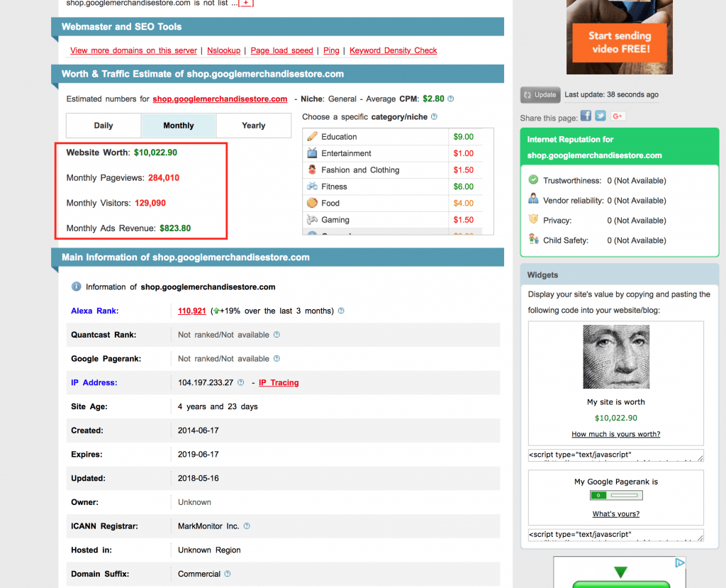Click help icon next to IP address
Screen dimensions: 726x588
click(x=241, y=382)
